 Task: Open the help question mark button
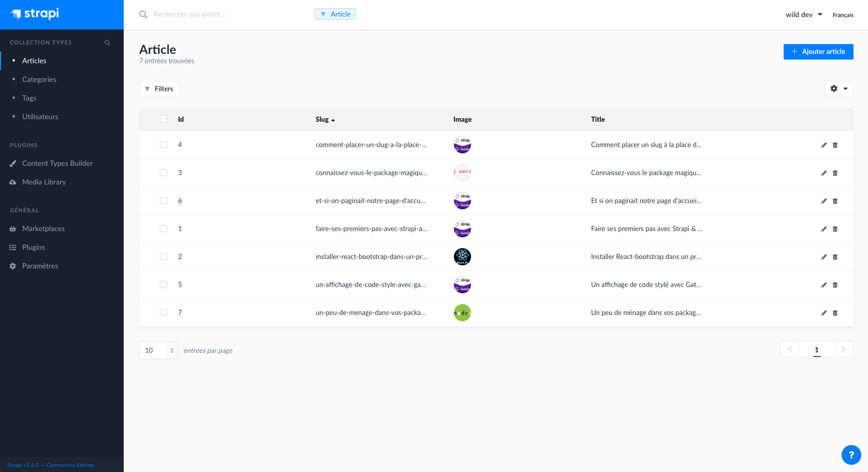tap(851, 455)
